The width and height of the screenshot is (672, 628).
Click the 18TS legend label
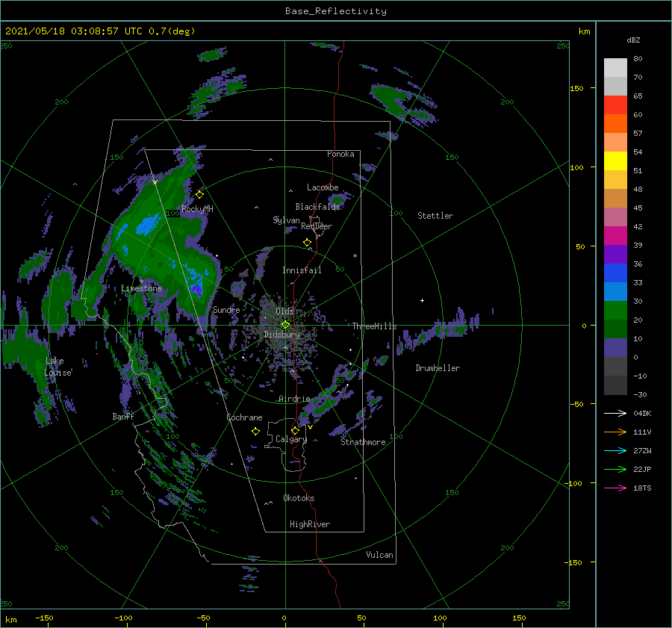coord(642,488)
